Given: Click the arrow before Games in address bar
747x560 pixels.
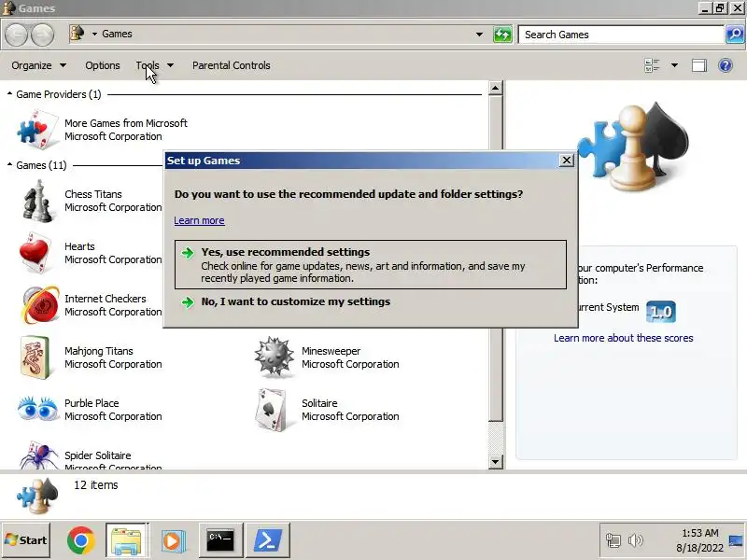Looking at the screenshot, I should (x=94, y=34).
